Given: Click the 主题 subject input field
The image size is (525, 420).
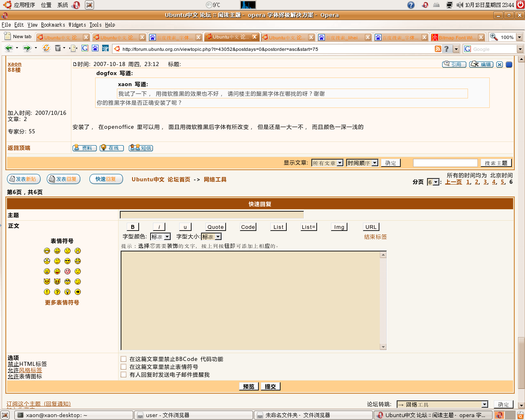Looking at the screenshot, I should click(212, 215).
